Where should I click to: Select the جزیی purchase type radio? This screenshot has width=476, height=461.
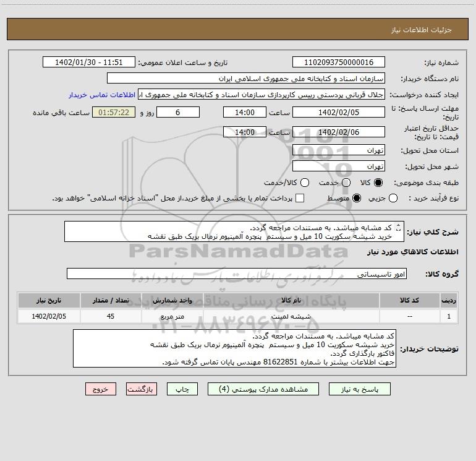(x=393, y=198)
